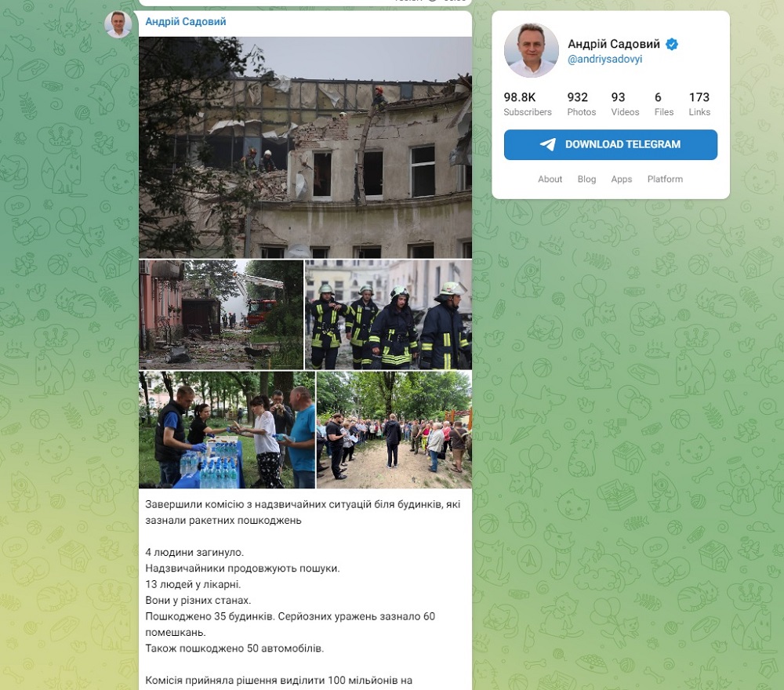Image resolution: width=784 pixels, height=690 pixels.
Task: Show the 6 Files section
Action: (664, 104)
